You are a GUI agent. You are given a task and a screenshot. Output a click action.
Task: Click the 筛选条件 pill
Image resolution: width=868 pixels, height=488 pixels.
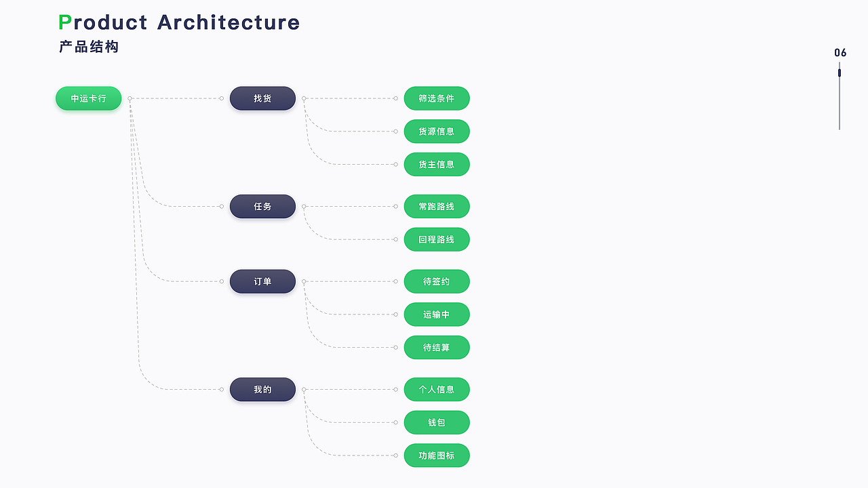[x=436, y=98]
